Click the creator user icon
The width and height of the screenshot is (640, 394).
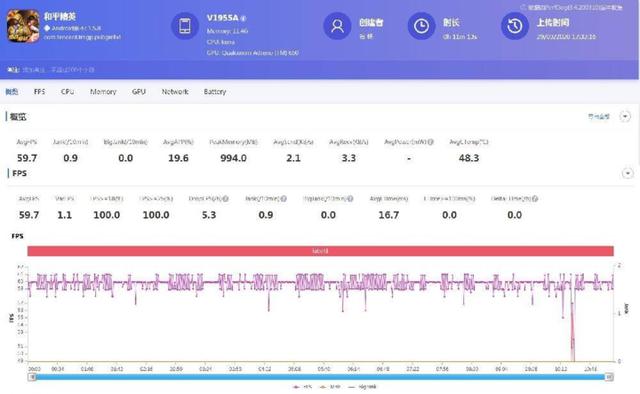(x=337, y=26)
